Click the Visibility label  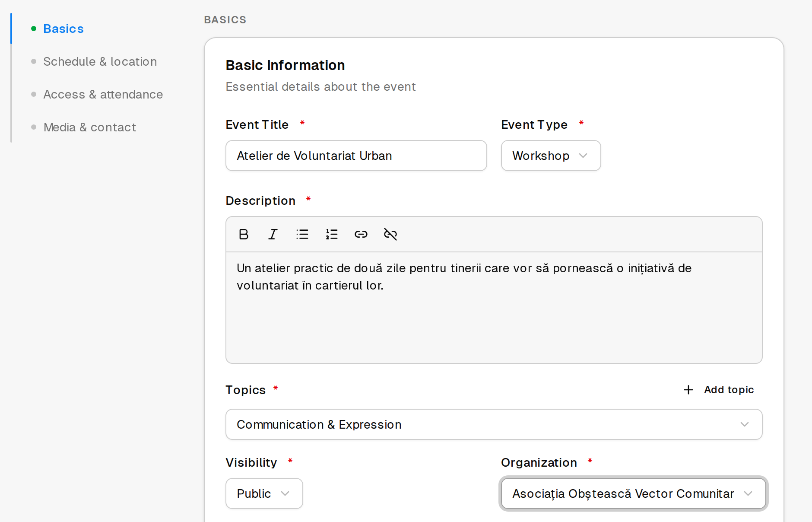pyautogui.click(x=251, y=462)
